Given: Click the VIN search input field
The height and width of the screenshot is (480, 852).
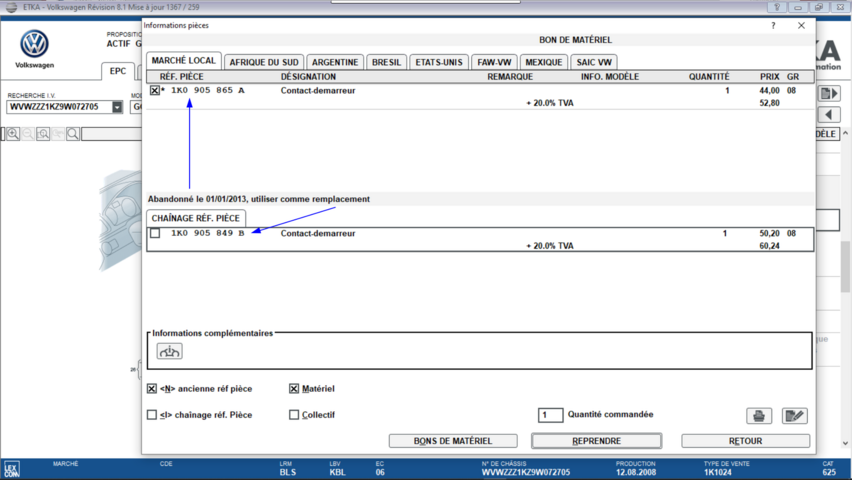Looking at the screenshot, I should (x=60, y=107).
